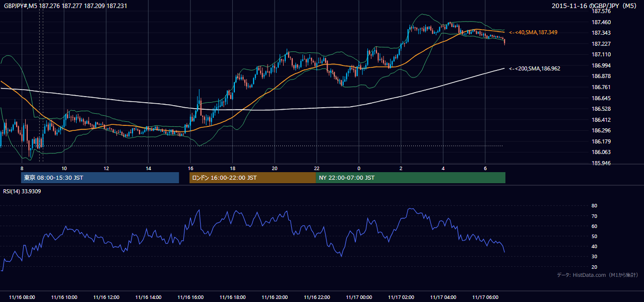
Task: Click price axis label 186.528
Action: coord(602,109)
